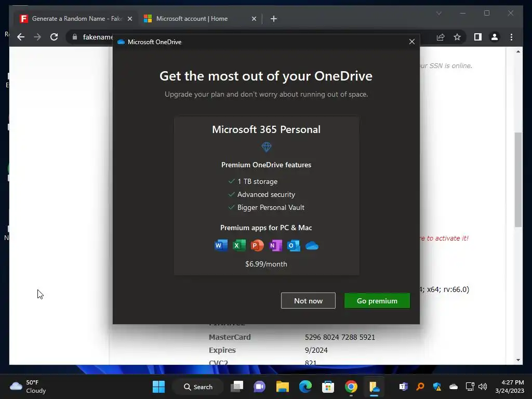Open Chrome three-dot menu
The height and width of the screenshot is (399, 532).
(511, 37)
